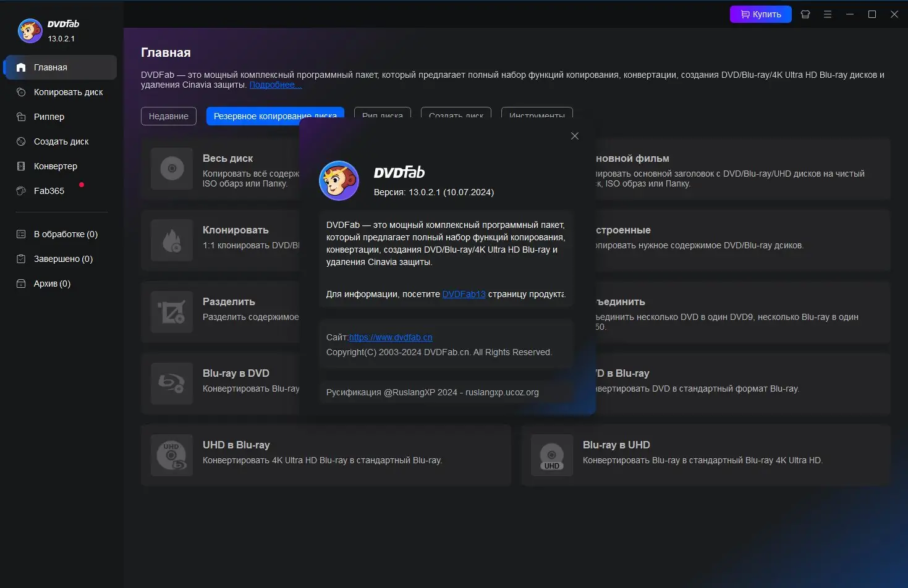Choose the Основной фильм card behind the dialog
This screenshot has width=908, height=588.
[x=743, y=169]
